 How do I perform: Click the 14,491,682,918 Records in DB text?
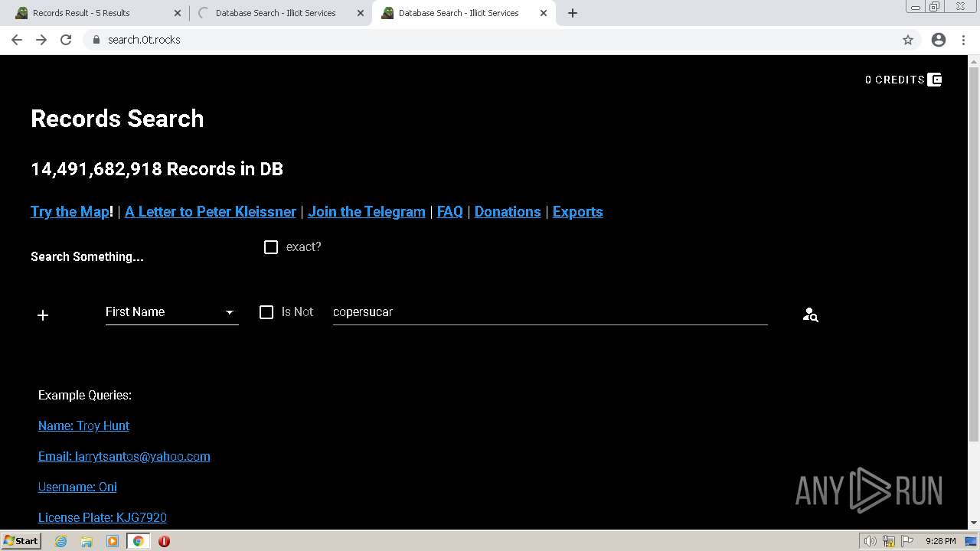coord(157,169)
